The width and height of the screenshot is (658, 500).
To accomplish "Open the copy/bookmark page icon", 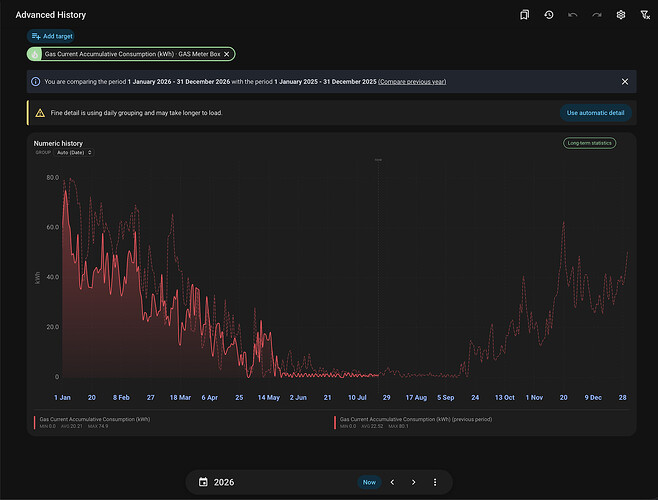I will 525,15.
